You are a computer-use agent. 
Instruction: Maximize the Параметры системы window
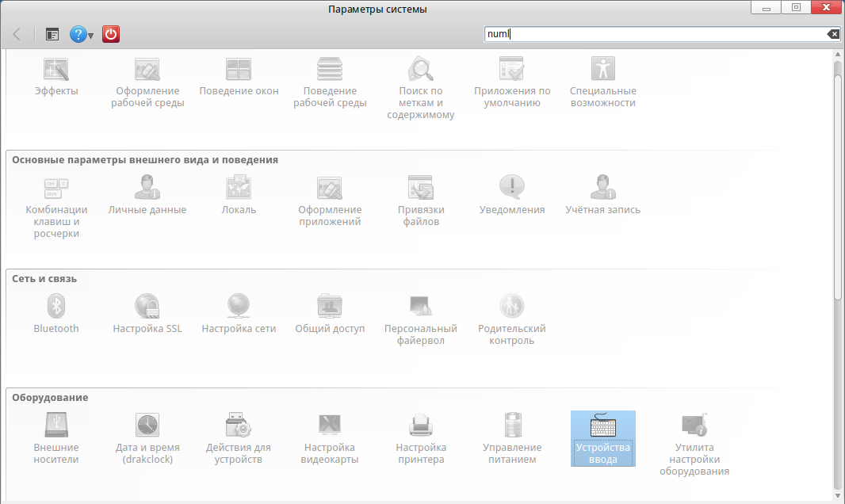point(796,8)
